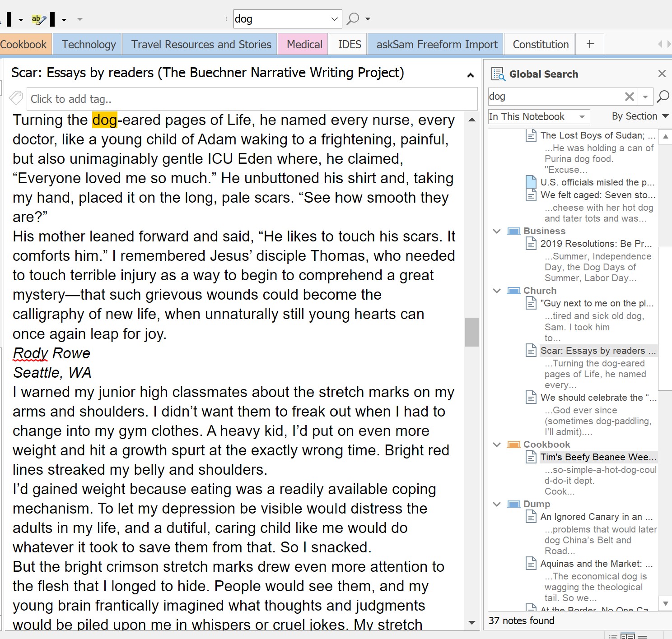672x639 pixels.
Task: Collapse the Church section in results
Action: [497, 291]
